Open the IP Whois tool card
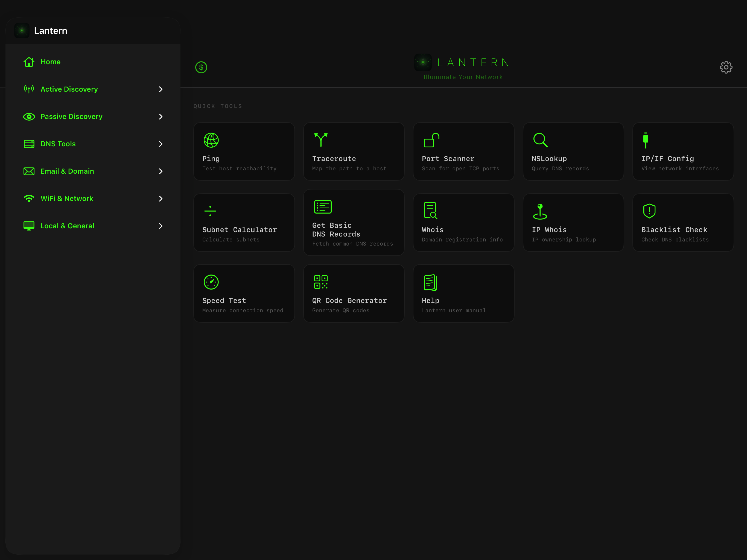 573,222
